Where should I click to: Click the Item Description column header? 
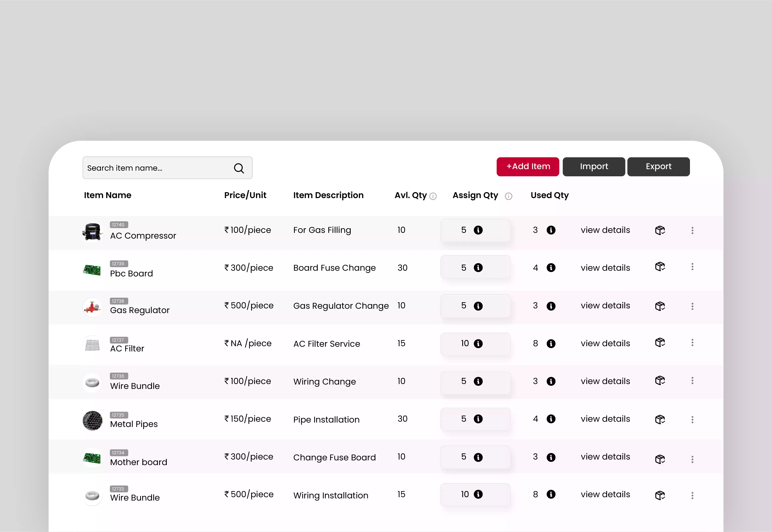[x=328, y=195]
